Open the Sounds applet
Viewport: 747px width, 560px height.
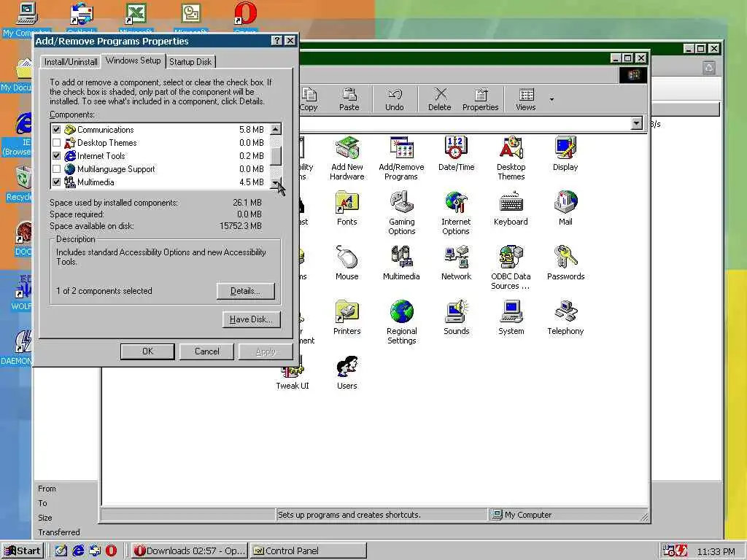[457, 318]
